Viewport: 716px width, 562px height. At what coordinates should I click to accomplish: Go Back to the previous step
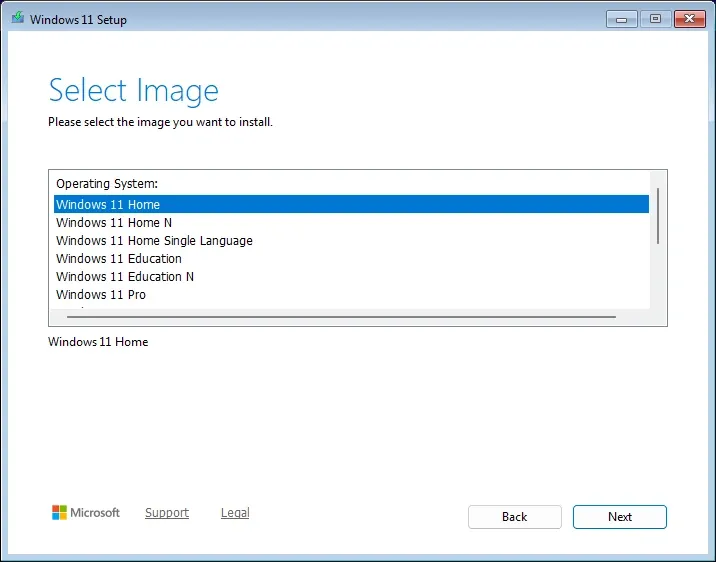click(x=515, y=517)
